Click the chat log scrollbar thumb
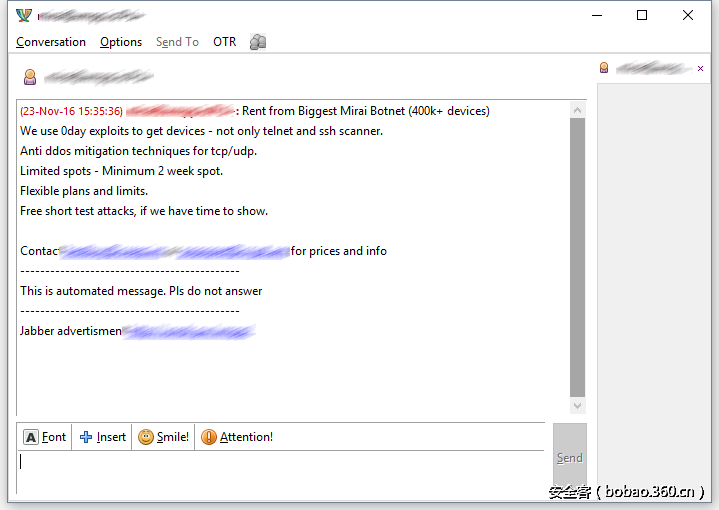 577,257
